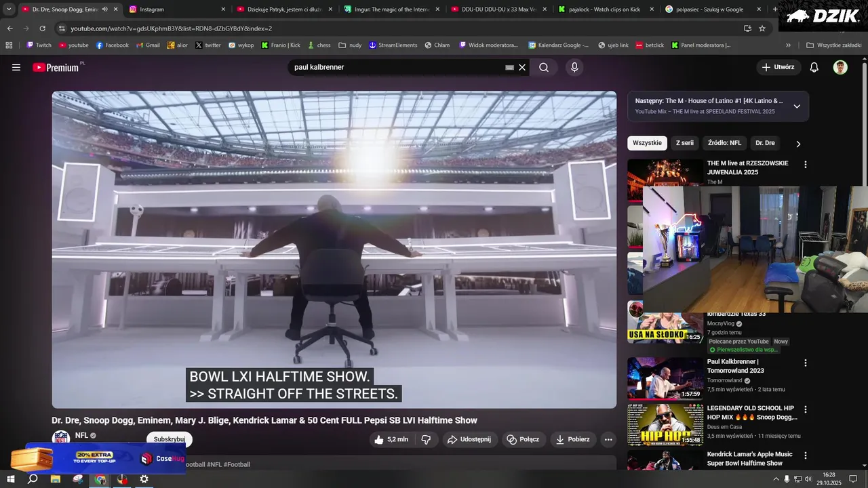The image size is (868, 488).
Task: Open the Hip Hop mix thumbnail
Action: (x=665, y=424)
